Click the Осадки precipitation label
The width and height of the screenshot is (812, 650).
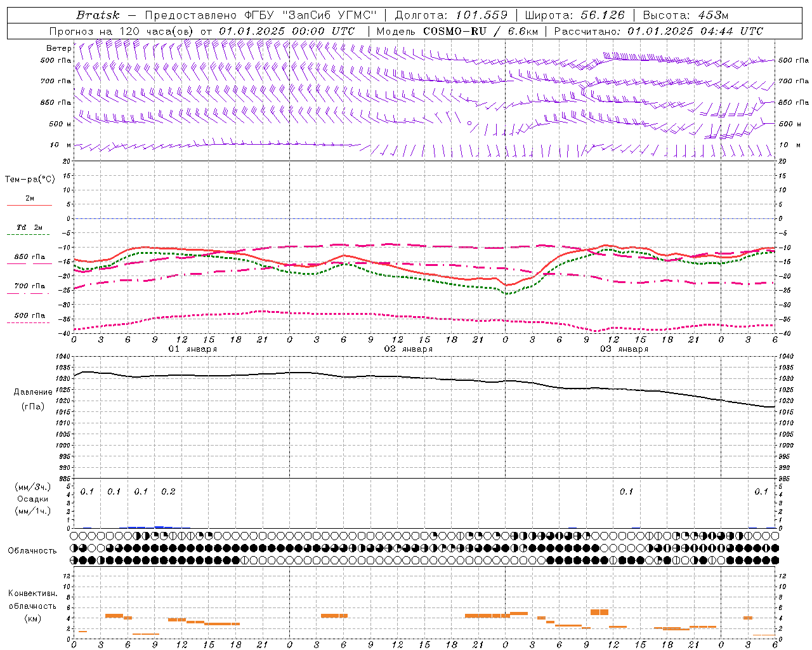coord(33,499)
